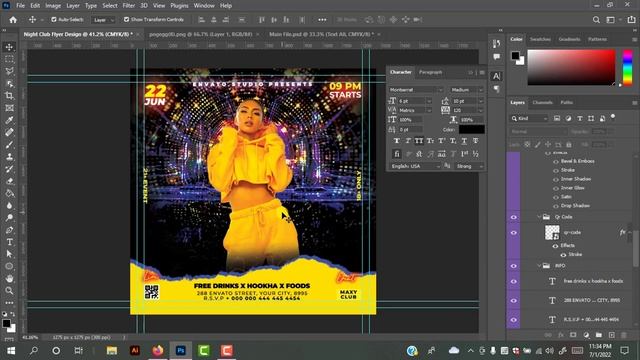This screenshot has width=640, height=360.
Task: Click the Character text color swatch
Action: pos(472,129)
